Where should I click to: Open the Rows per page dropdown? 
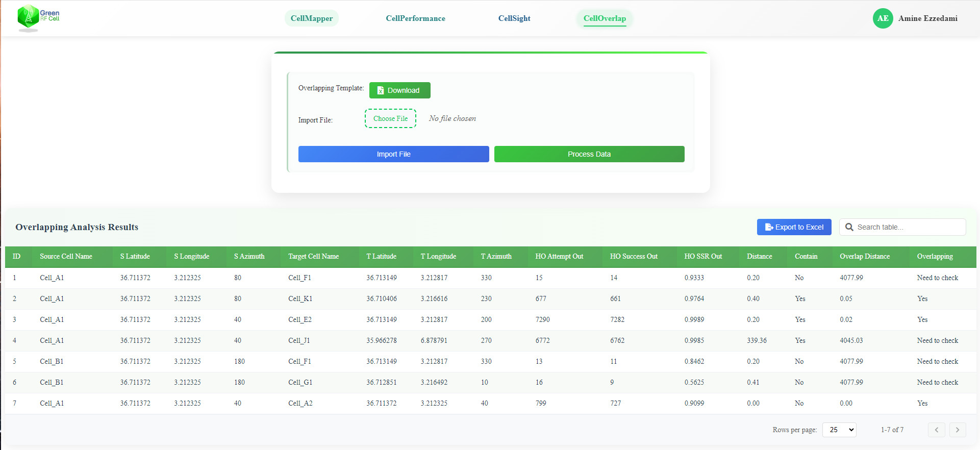click(839, 430)
